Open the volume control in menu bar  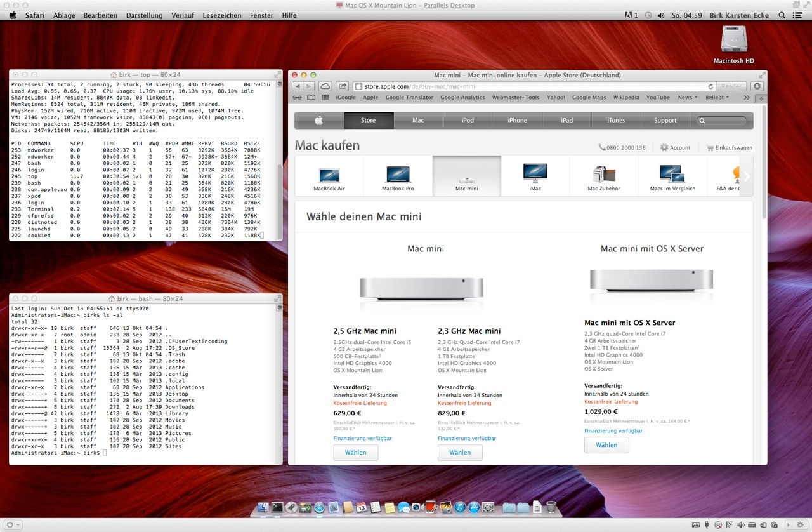[661, 15]
